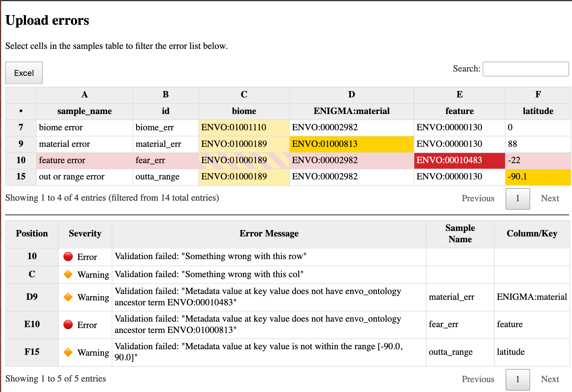The width and height of the screenshot is (572, 392).
Task: Click Previous below the error list
Action: point(478,379)
